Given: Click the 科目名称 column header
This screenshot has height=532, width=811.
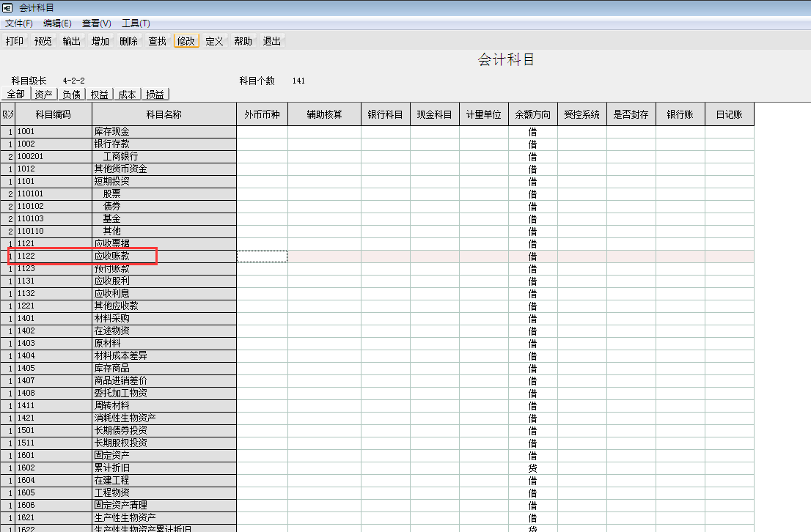Looking at the screenshot, I should coord(164,114).
